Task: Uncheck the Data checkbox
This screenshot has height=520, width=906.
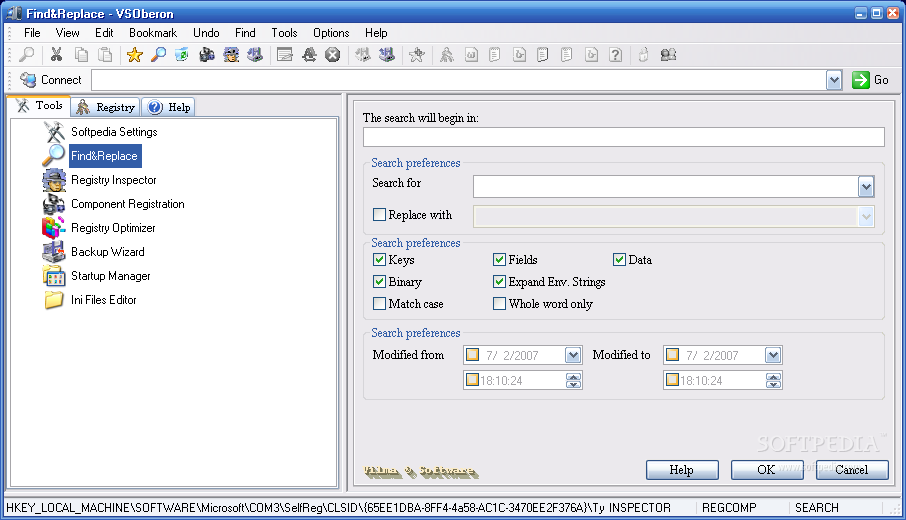Action: pyautogui.click(x=619, y=259)
